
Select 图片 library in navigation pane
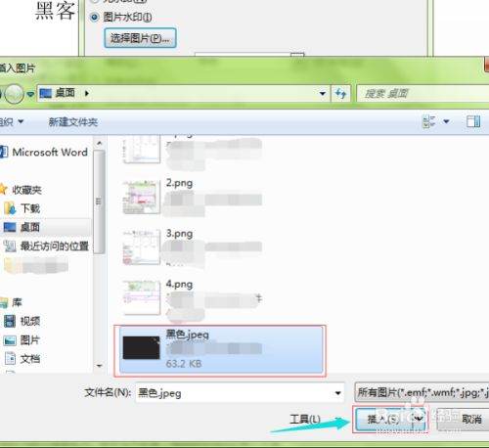coord(30,340)
